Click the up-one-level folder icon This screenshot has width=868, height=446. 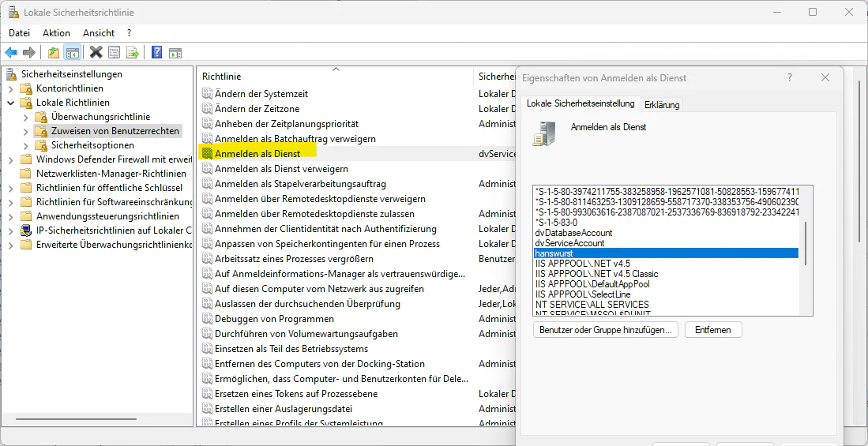53,53
